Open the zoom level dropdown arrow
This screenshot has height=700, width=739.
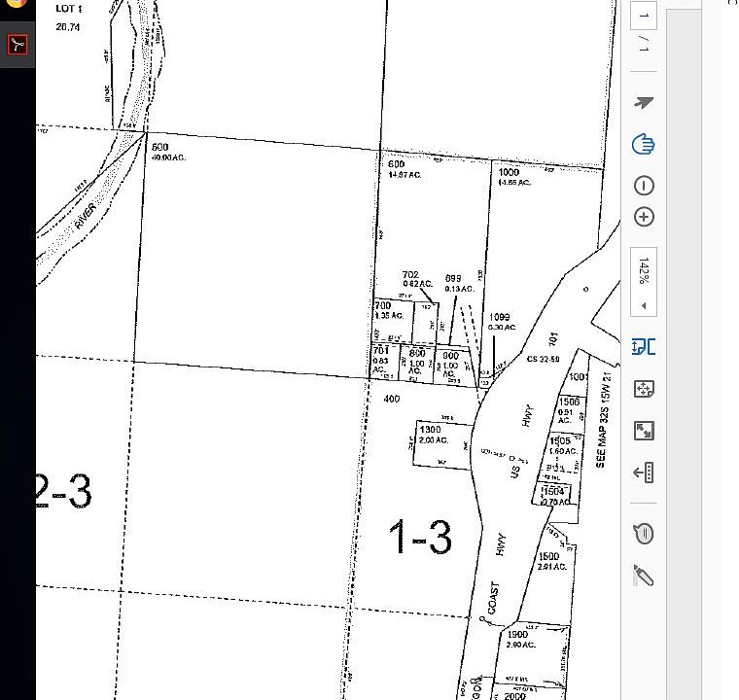click(x=644, y=306)
